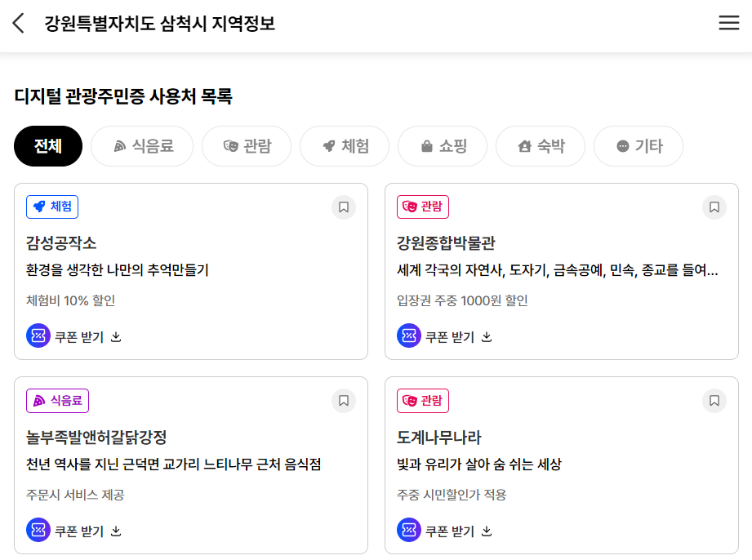The image size is (752, 560).
Task: Click the download icon next to 감성공작소 쿠폰 받기
Action: click(x=116, y=336)
